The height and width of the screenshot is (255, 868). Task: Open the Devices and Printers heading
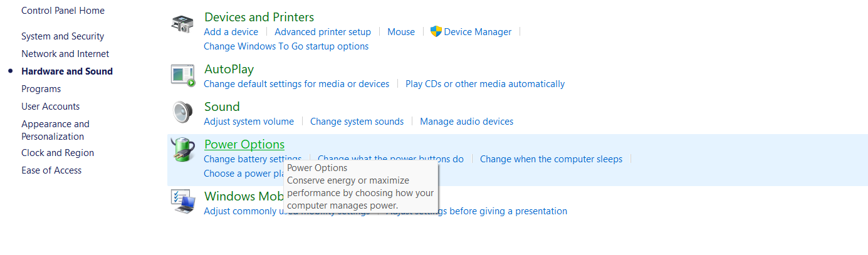click(259, 17)
